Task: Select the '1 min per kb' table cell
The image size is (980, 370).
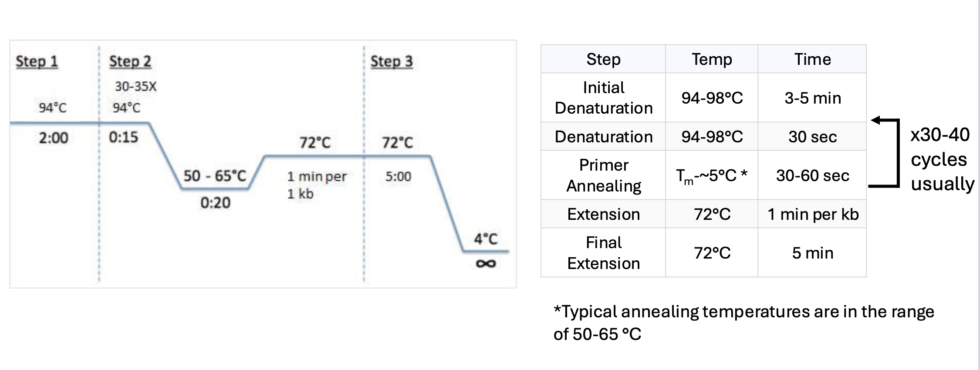Action: pyautogui.click(x=812, y=214)
